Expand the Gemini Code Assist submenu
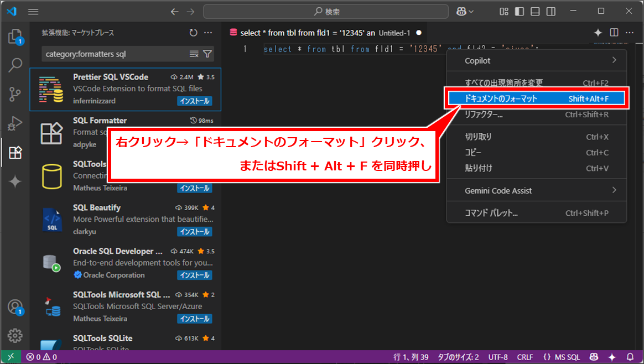The height and width of the screenshot is (364, 644). 537,190
